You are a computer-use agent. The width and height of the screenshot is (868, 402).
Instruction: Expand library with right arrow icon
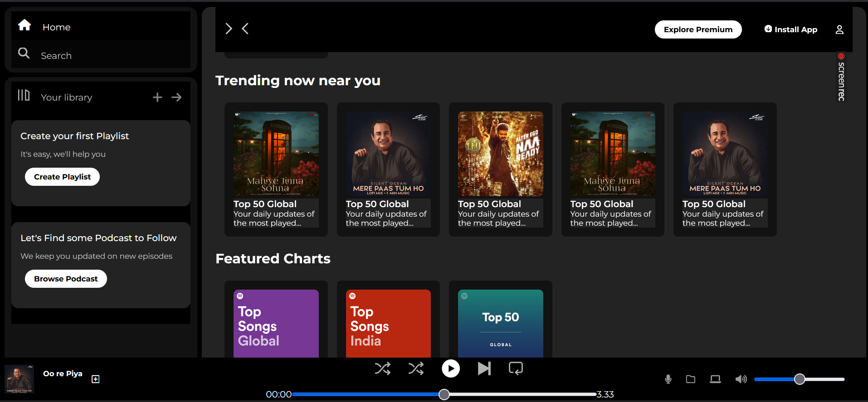(176, 97)
